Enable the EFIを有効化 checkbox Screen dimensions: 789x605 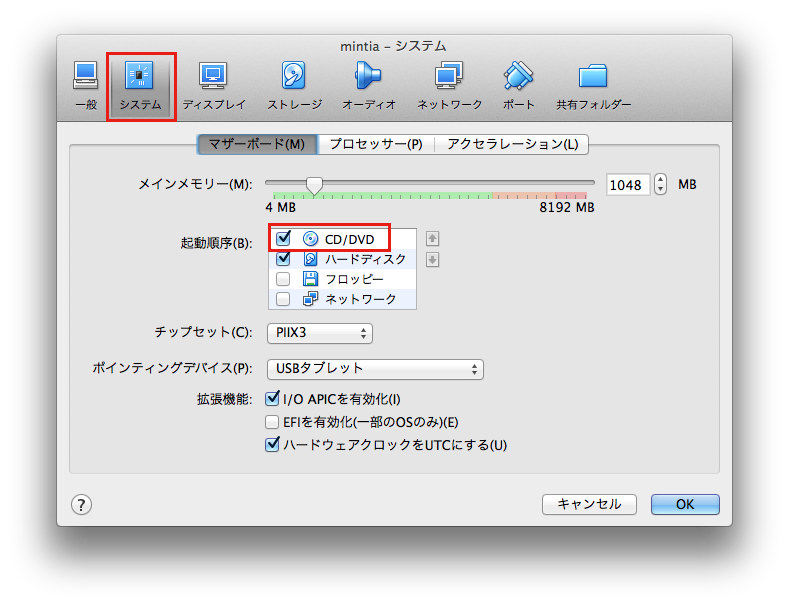[272, 422]
